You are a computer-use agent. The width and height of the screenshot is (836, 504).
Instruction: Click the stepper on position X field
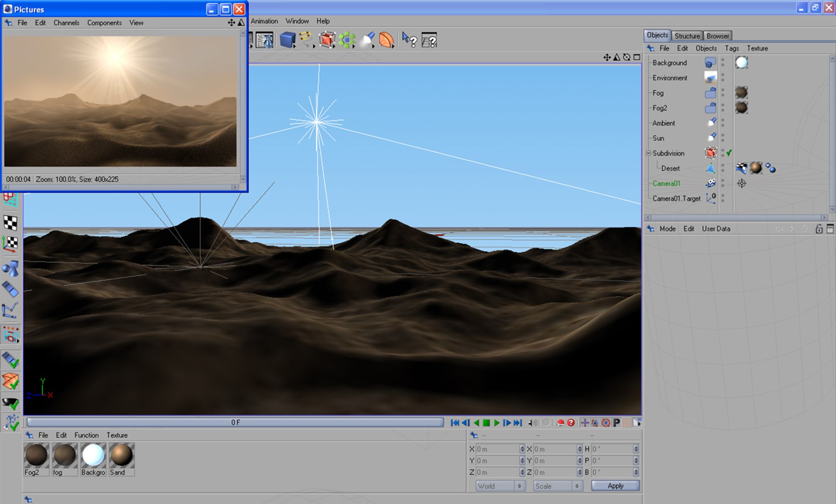[522, 449]
